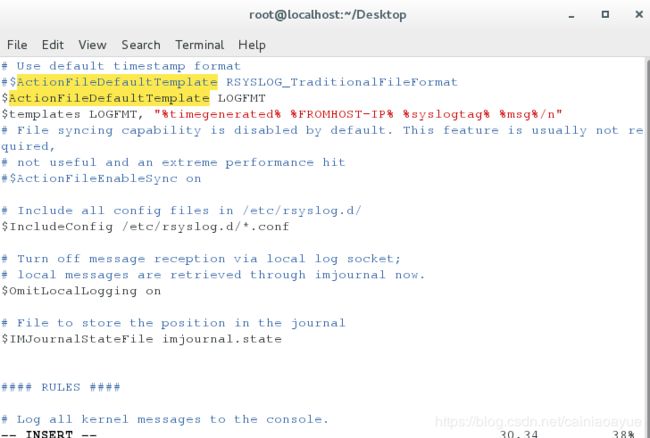Click the '%syslogtag%' property
Screen dimensions: 650x438
click(446, 114)
